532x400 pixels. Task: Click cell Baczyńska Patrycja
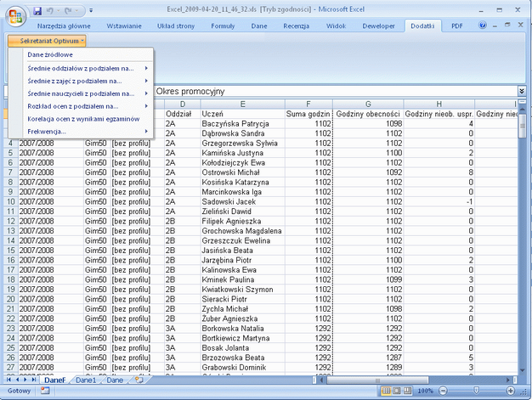point(242,124)
